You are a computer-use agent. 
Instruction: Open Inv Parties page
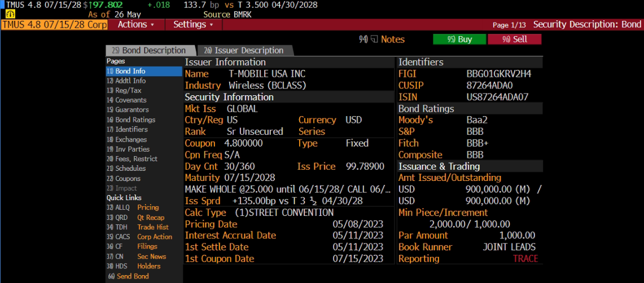tap(128, 149)
